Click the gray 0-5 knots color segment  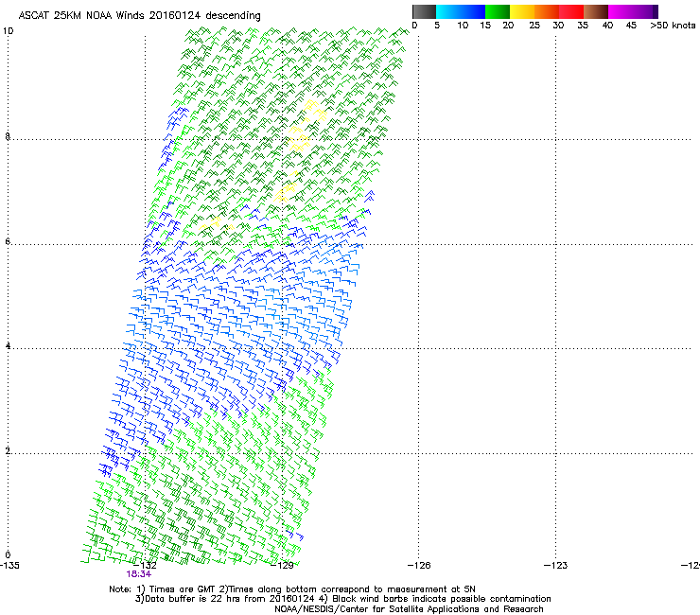point(424,11)
